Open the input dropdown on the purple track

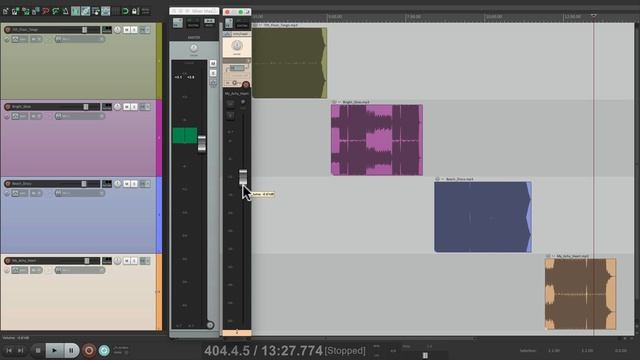coord(80,116)
